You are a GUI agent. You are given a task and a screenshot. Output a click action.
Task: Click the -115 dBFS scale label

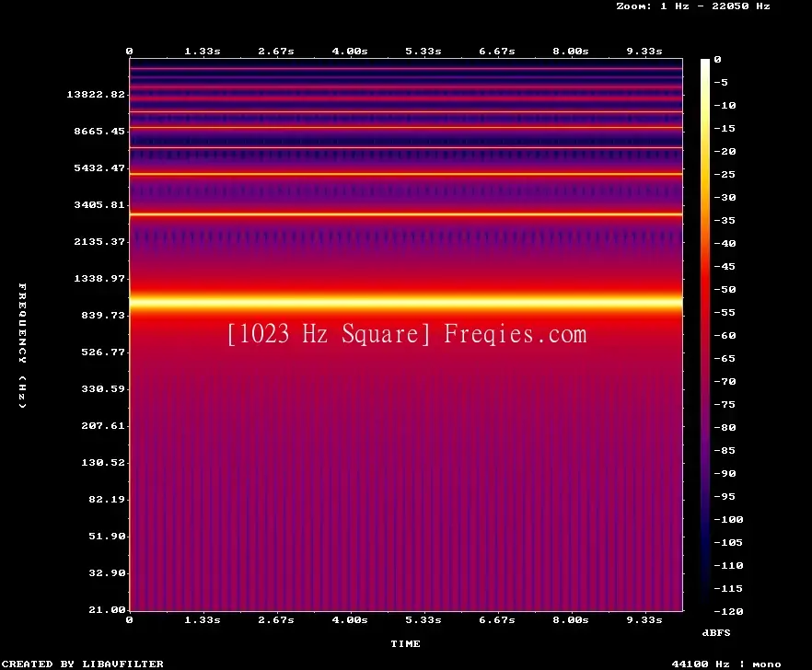pos(728,588)
